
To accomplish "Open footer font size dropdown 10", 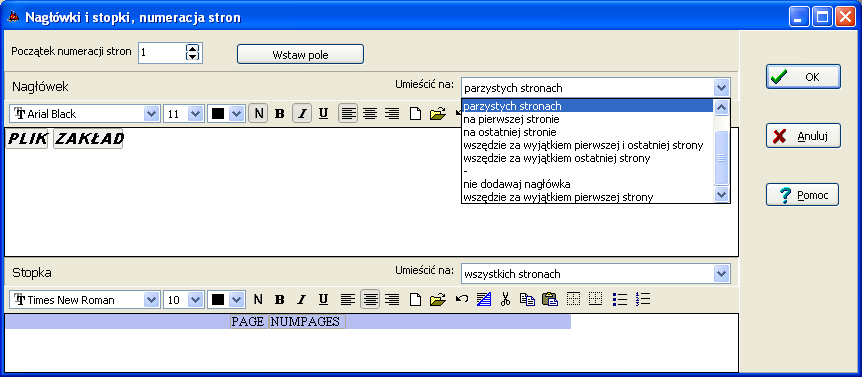I will pos(195,300).
